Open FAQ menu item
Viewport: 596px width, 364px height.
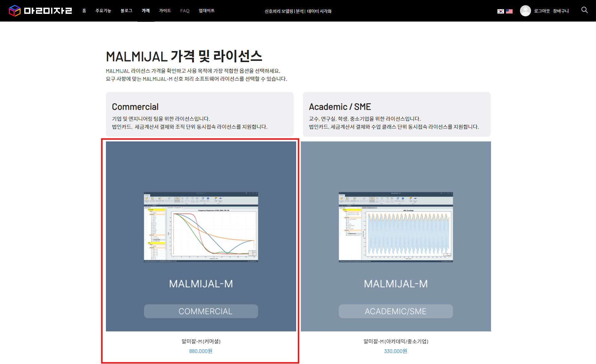click(x=185, y=11)
